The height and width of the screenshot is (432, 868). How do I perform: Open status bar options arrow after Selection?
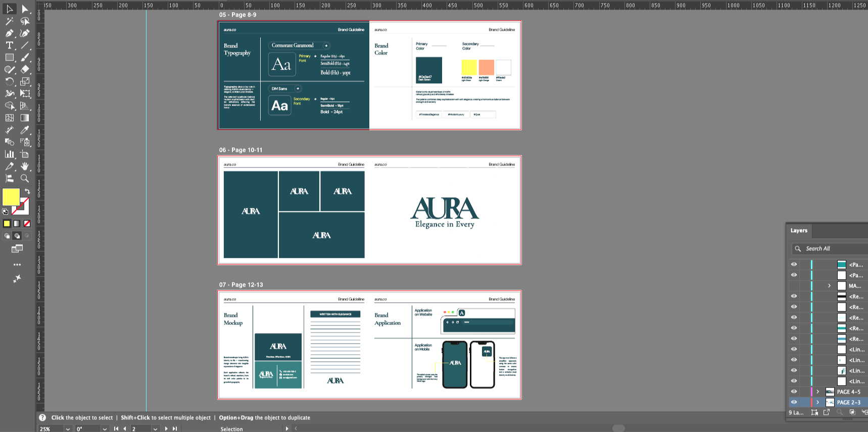pyautogui.click(x=287, y=428)
